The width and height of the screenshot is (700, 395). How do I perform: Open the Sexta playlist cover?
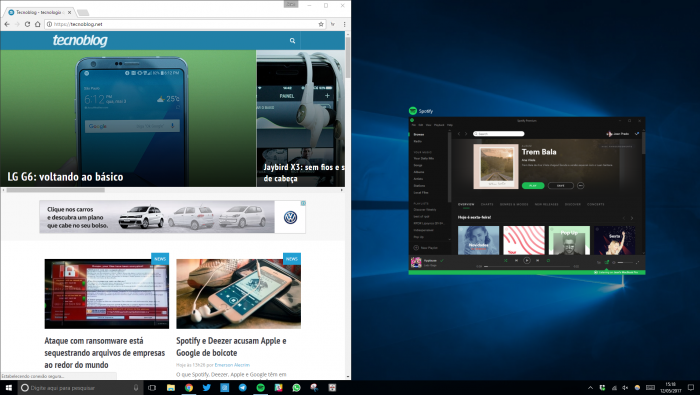click(x=615, y=240)
